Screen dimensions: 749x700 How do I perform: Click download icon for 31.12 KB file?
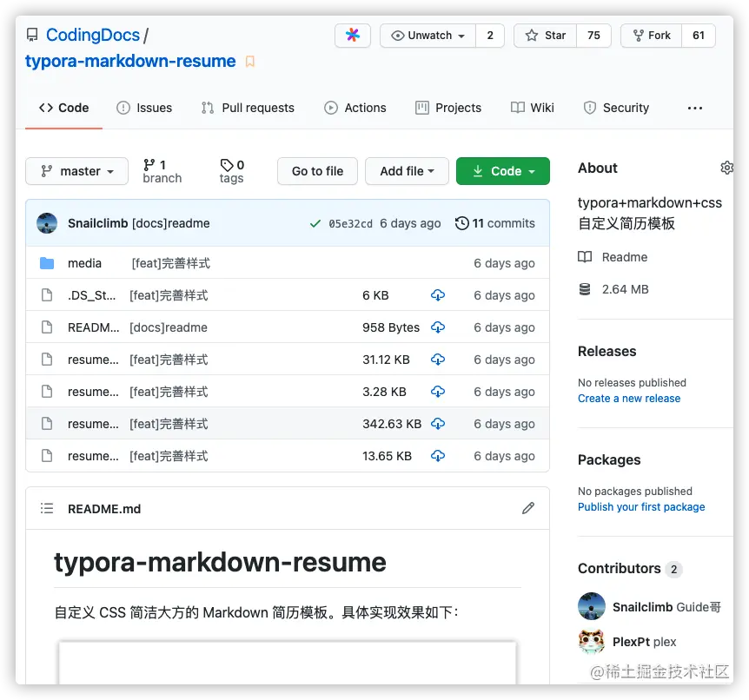pyautogui.click(x=438, y=360)
